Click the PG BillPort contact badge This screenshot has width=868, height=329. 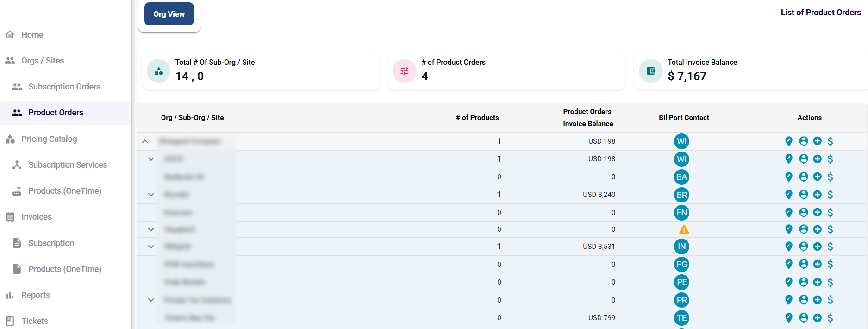681,265
